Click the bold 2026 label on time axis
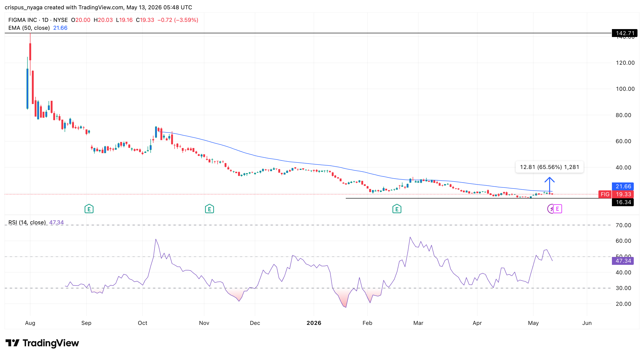This screenshot has width=644, height=357. click(314, 323)
